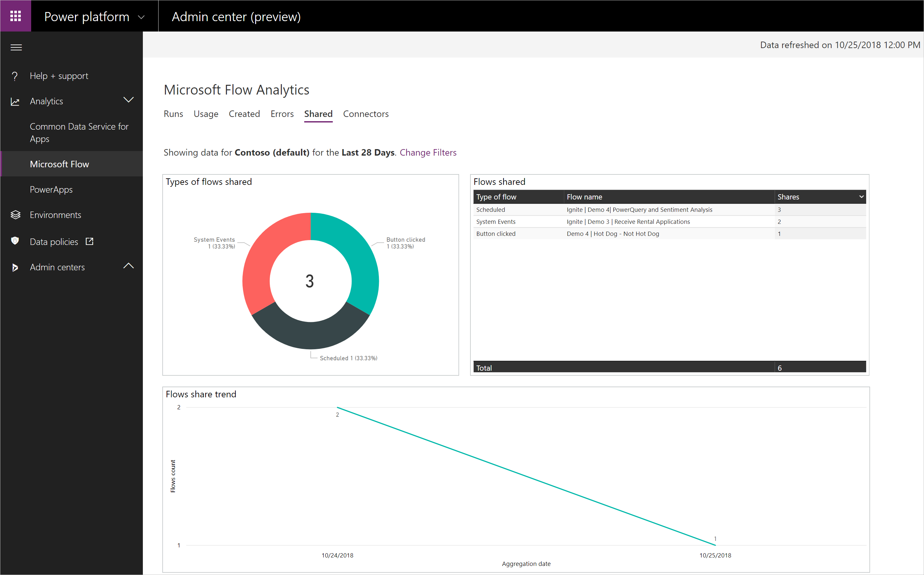Open the app launcher waffle icon

coord(16,16)
